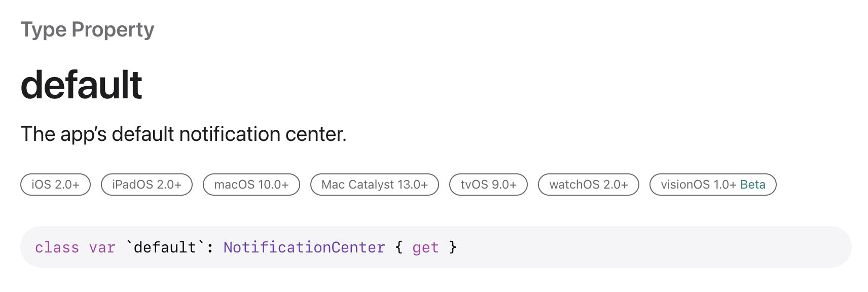868x292 pixels.
Task: Click the get keyword in code
Action: (425, 248)
